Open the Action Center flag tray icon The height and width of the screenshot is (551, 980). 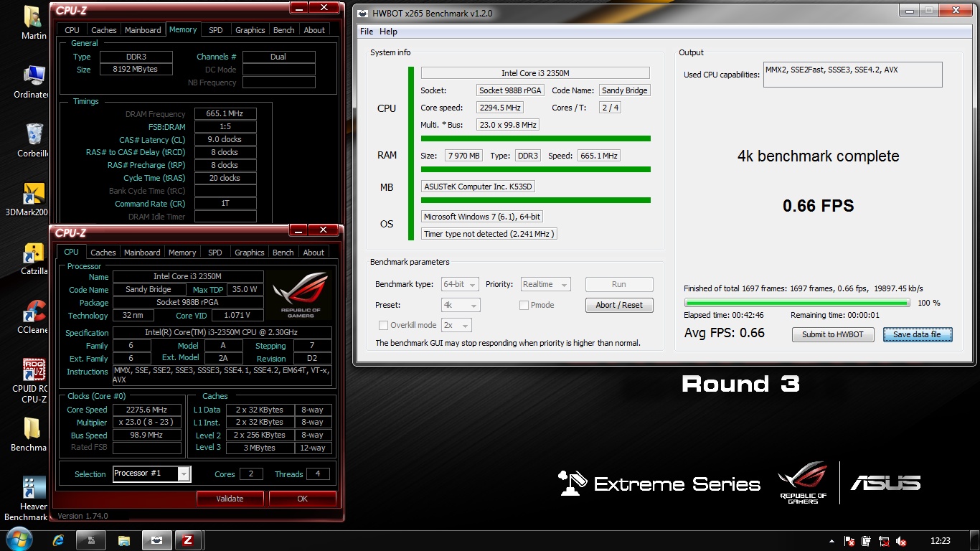point(849,542)
